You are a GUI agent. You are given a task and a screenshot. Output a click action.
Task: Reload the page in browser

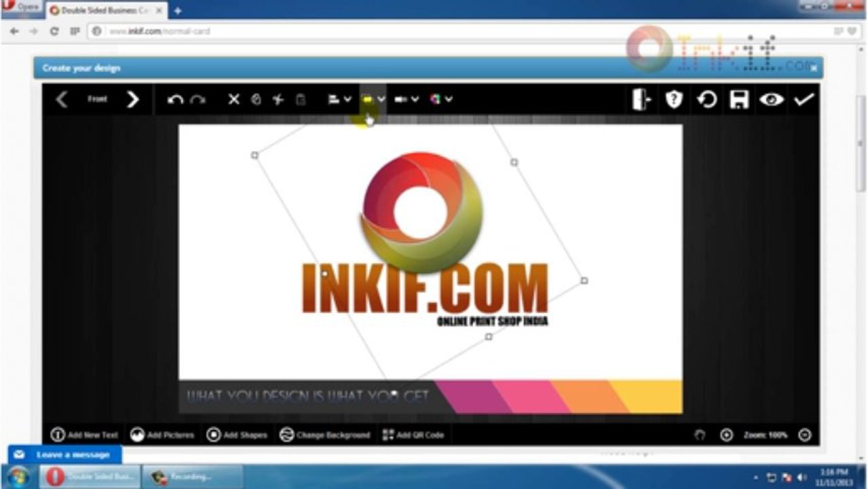(54, 31)
